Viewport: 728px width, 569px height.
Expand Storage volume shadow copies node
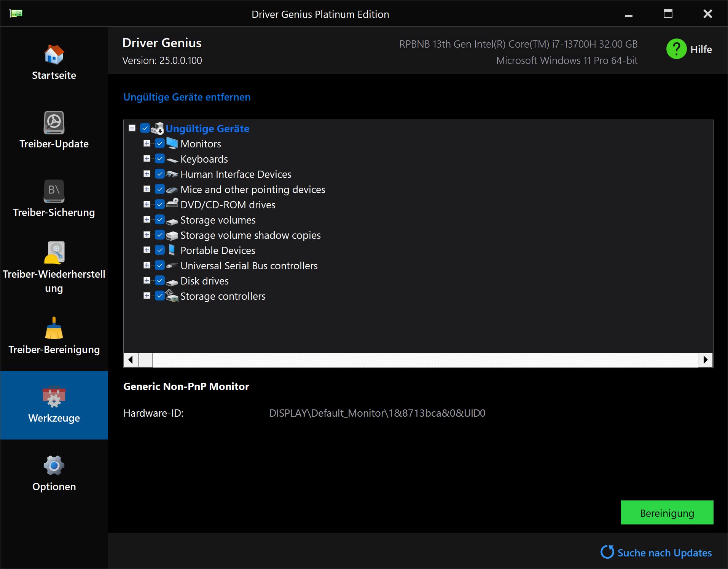(147, 235)
